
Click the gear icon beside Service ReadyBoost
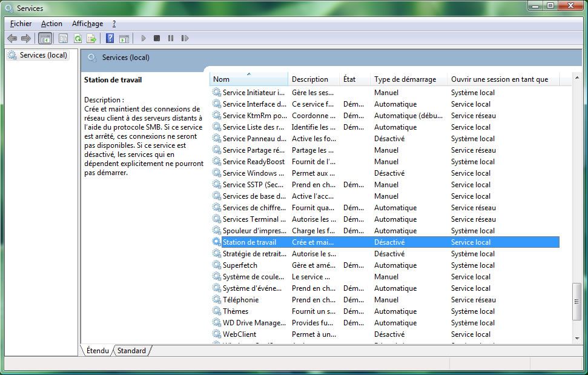(x=217, y=161)
